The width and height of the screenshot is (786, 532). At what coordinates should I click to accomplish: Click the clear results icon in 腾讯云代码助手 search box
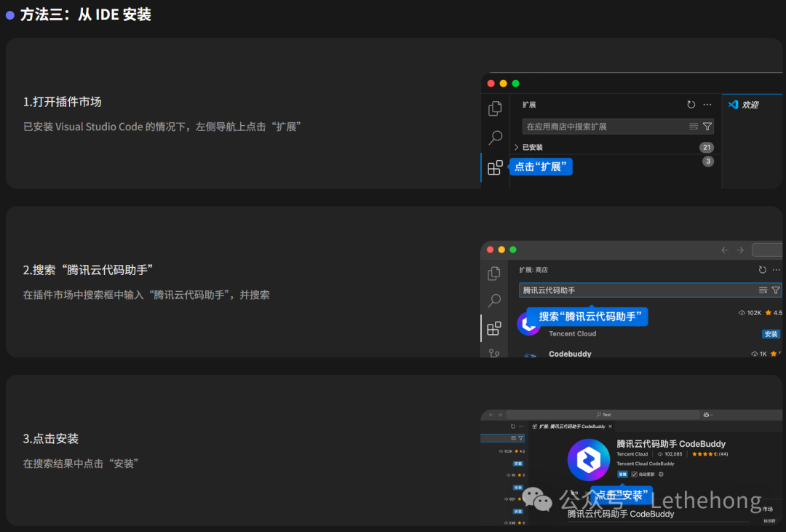[x=763, y=290]
